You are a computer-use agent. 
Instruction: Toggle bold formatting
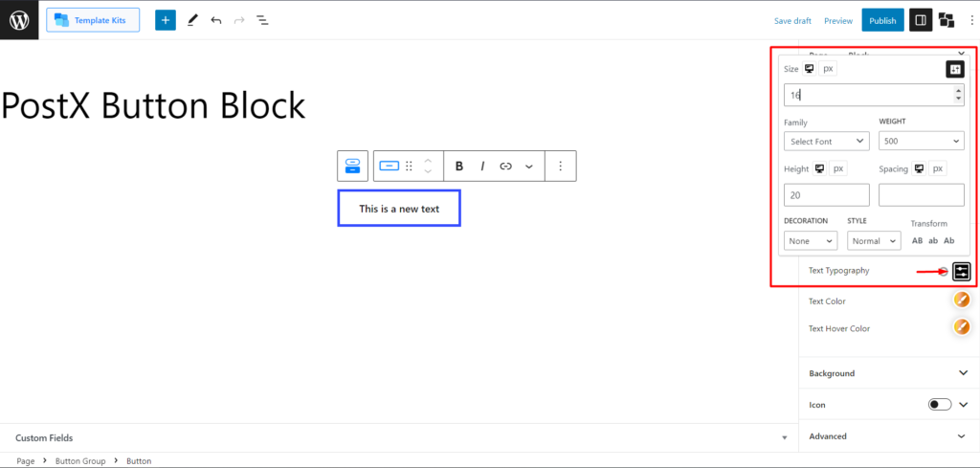[459, 166]
